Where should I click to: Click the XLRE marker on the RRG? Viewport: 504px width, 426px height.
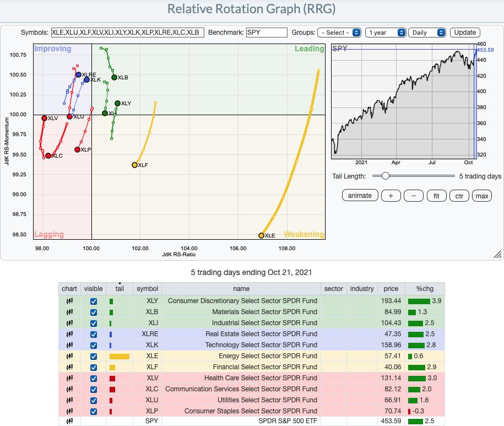(78, 74)
